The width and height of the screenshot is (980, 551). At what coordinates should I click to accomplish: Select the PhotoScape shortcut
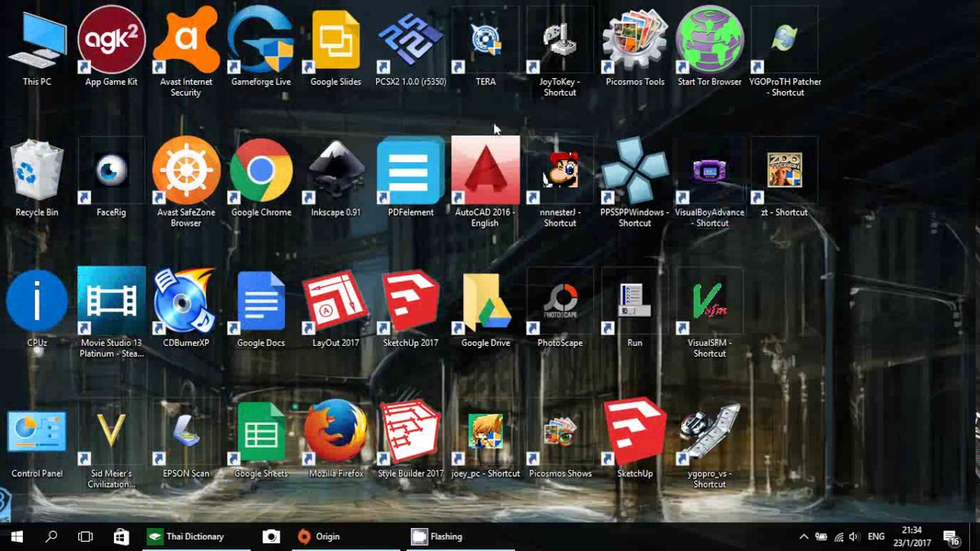[560, 308]
